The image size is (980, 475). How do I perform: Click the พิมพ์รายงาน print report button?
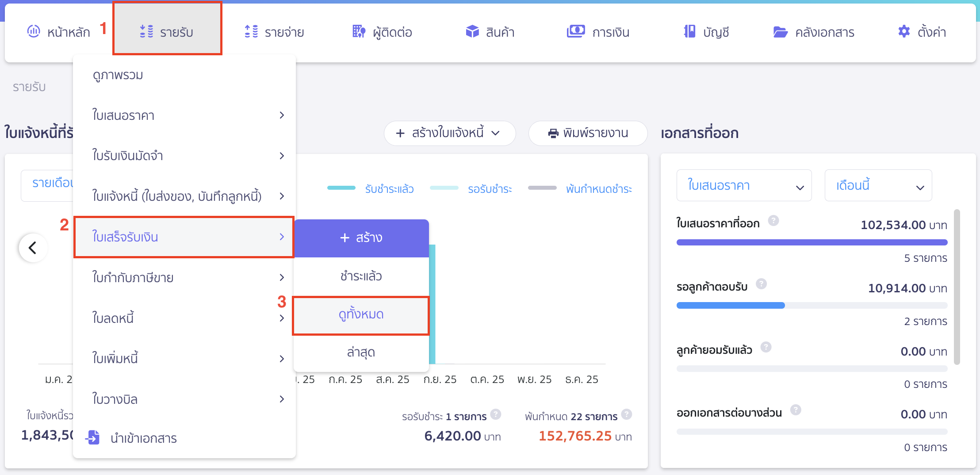click(x=588, y=133)
